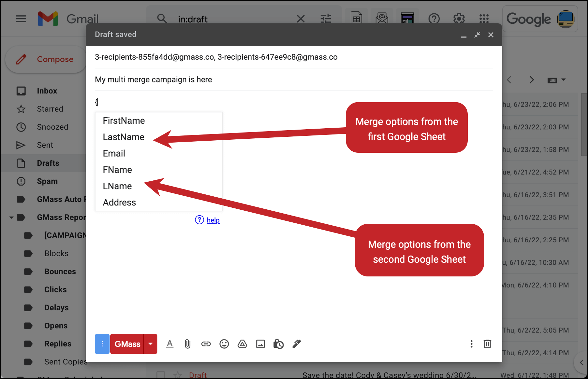Open the Gmail main menu hamburger
588x379 pixels.
tap(21, 19)
